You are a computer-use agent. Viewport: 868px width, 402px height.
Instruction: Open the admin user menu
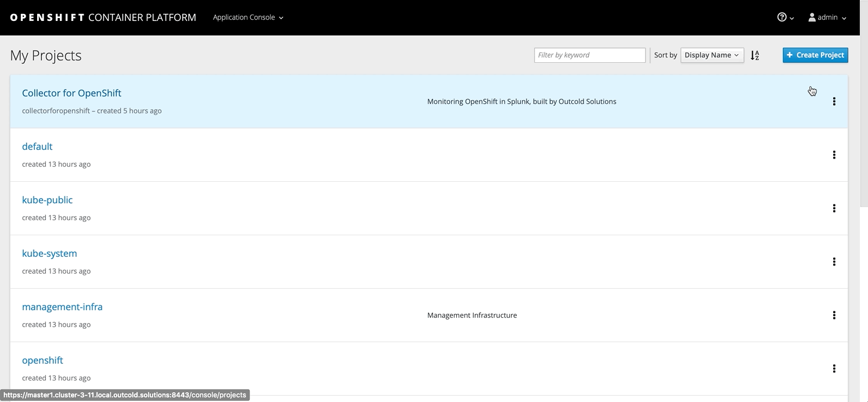click(827, 17)
